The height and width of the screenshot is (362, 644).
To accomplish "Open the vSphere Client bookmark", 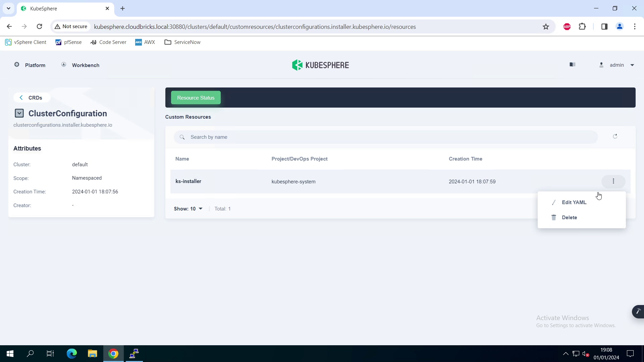I will coord(26,42).
